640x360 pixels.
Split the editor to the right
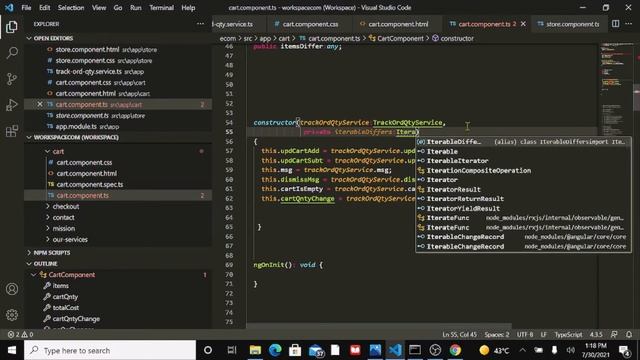tap(616, 24)
